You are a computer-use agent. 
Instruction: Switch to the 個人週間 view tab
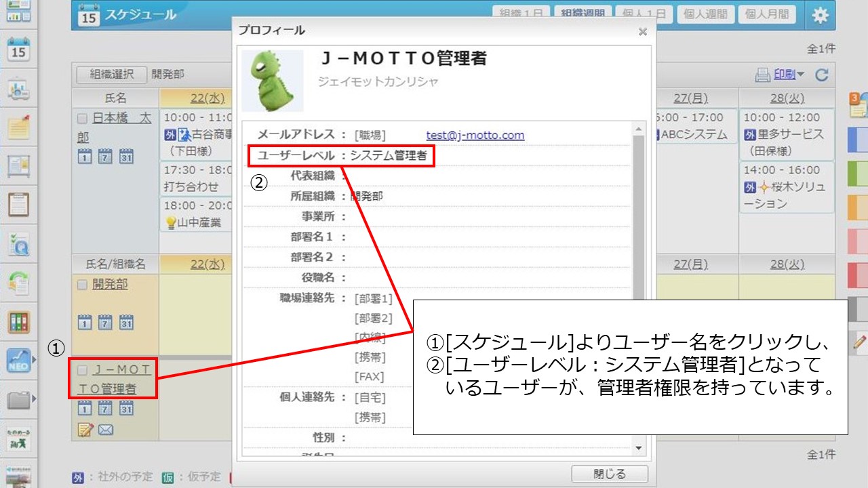click(705, 14)
